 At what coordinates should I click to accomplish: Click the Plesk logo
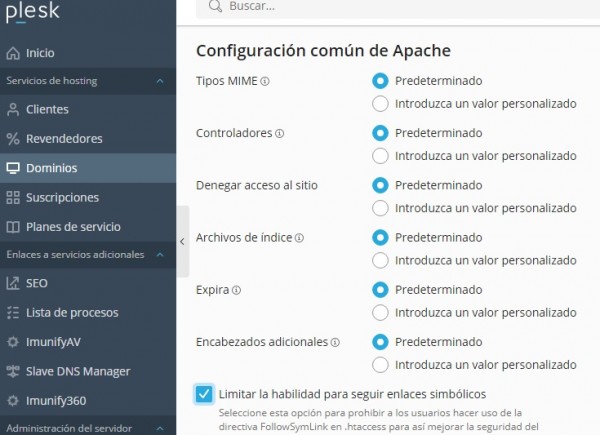coord(33,11)
